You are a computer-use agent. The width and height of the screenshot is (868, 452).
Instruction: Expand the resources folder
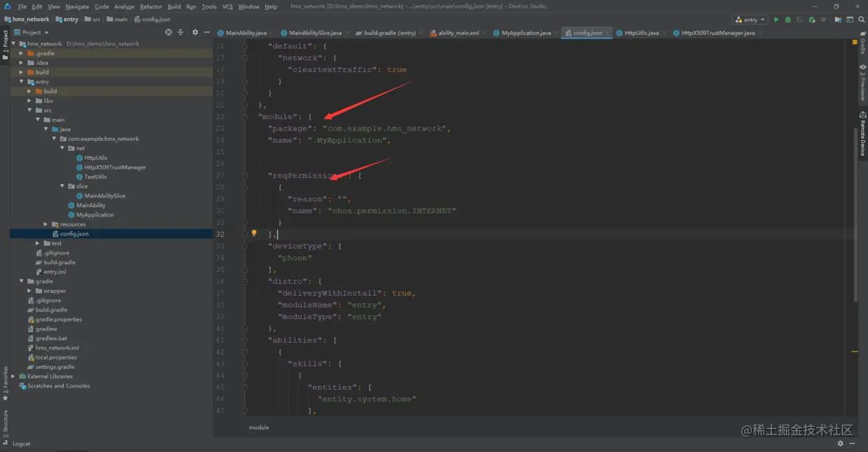[46, 224]
